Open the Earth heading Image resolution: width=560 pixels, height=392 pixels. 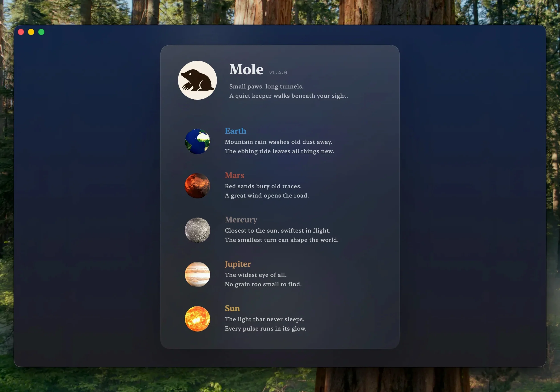[235, 131]
